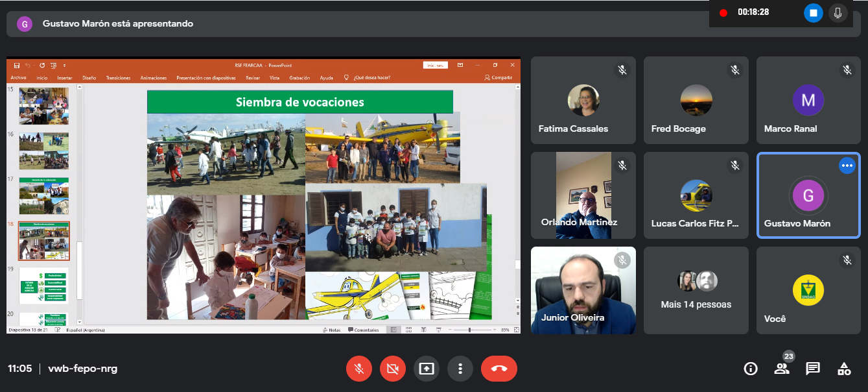This screenshot has height=392, width=868.
Task: Open the meeting details info icon
Action: [751, 369]
